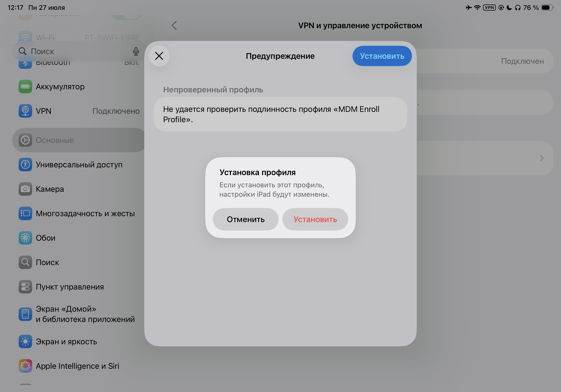
Task: Tap Apple Intelligence и Siri icon
Action: pyautogui.click(x=25, y=366)
